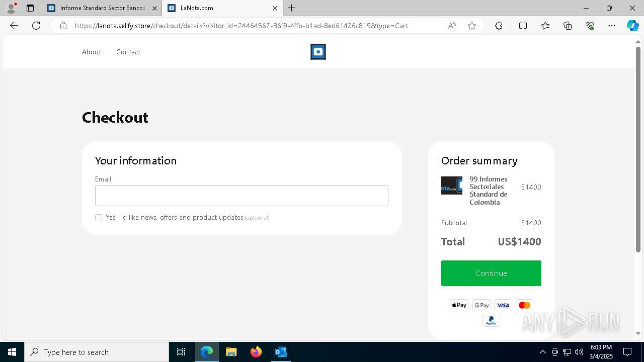Viewport: 644px width, 362px height.
Task: Open the Favorites list
Action: [x=545, y=26]
